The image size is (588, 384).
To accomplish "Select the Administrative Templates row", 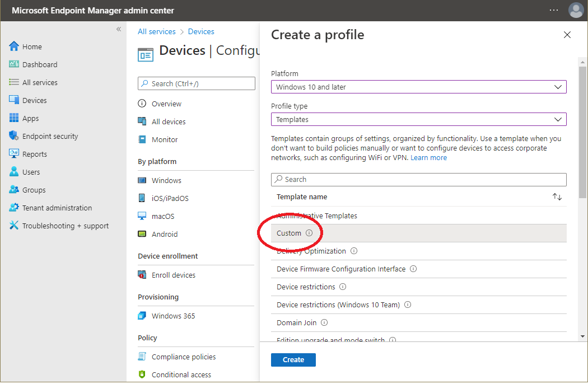I will click(418, 216).
